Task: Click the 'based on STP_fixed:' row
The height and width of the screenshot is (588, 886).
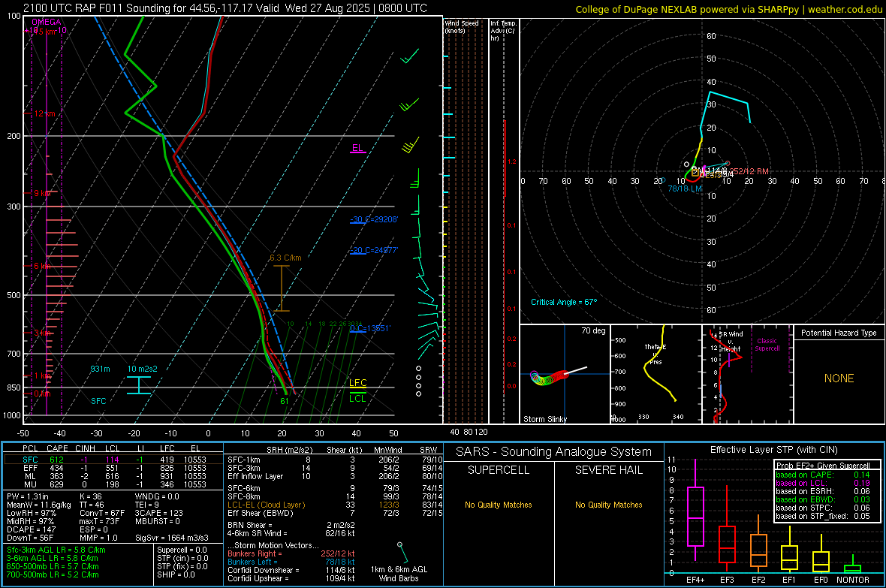Action: click(x=823, y=516)
